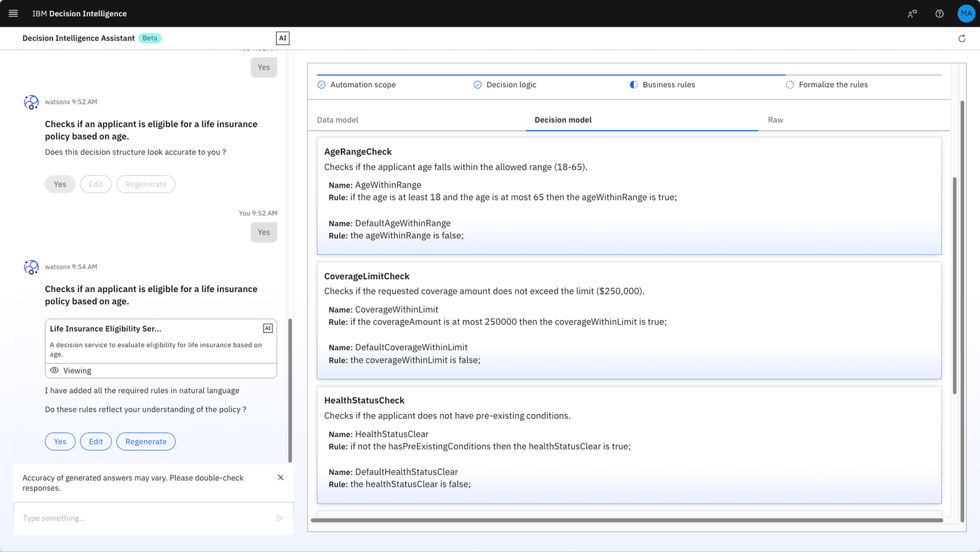Open the Formalize the rules step
The image size is (980, 552).
coord(832,85)
